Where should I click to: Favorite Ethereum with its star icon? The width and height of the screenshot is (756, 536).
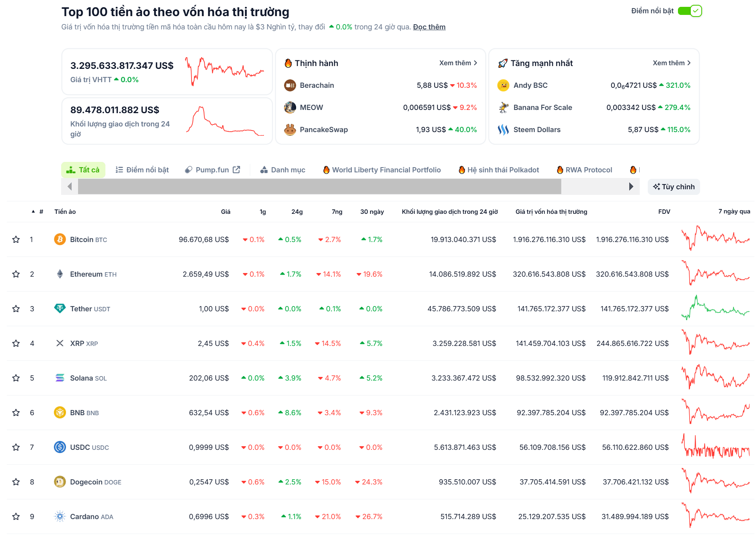click(x=16, y=274)
